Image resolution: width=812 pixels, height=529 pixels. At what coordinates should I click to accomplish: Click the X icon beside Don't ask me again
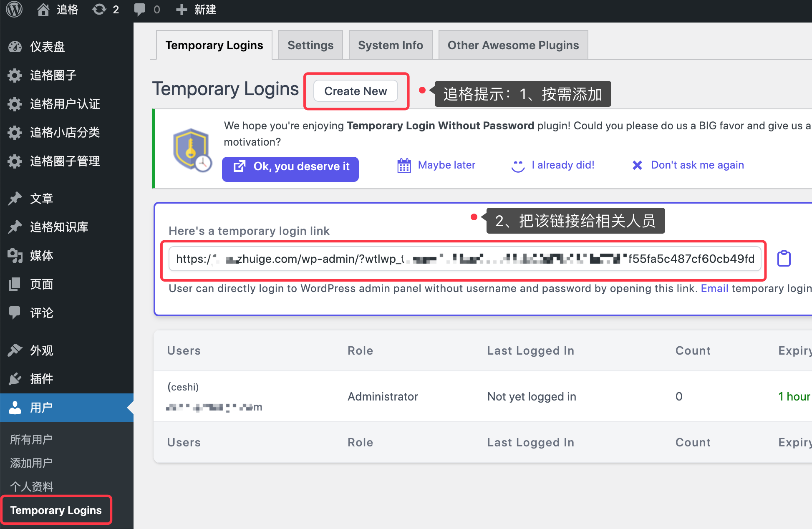(x=637, y=166)
